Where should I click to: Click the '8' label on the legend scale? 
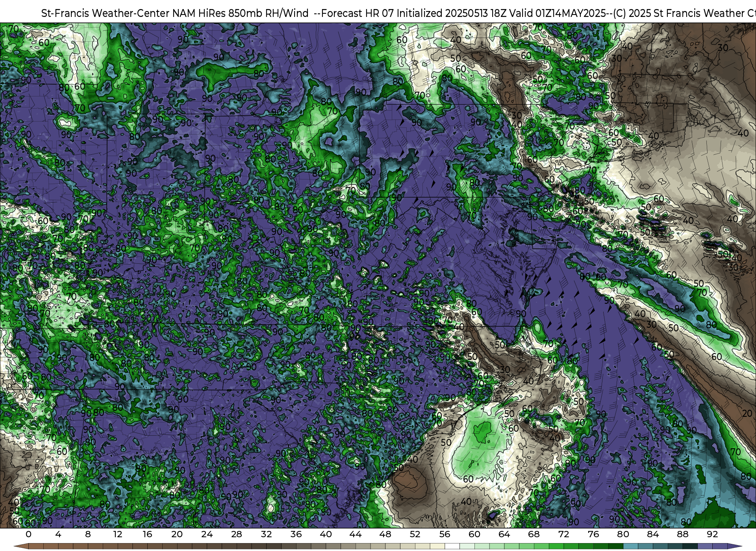point(88,534)
